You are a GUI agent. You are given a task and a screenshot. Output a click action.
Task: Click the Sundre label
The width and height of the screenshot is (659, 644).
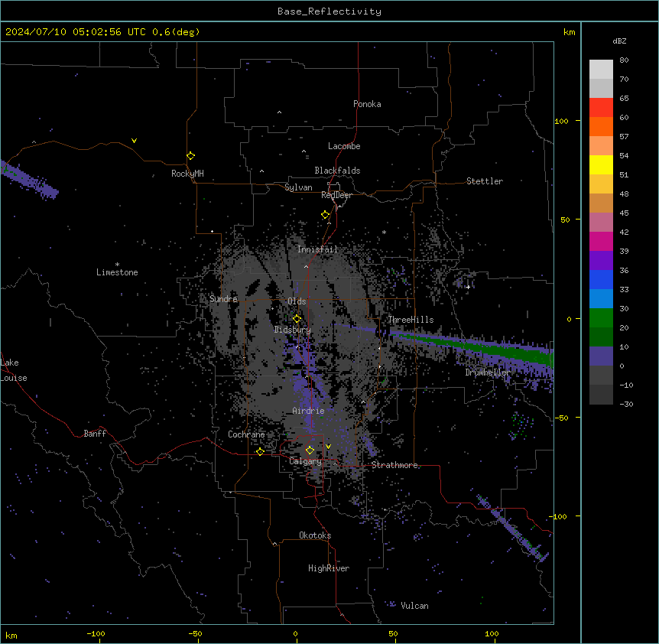click(223, 299)
